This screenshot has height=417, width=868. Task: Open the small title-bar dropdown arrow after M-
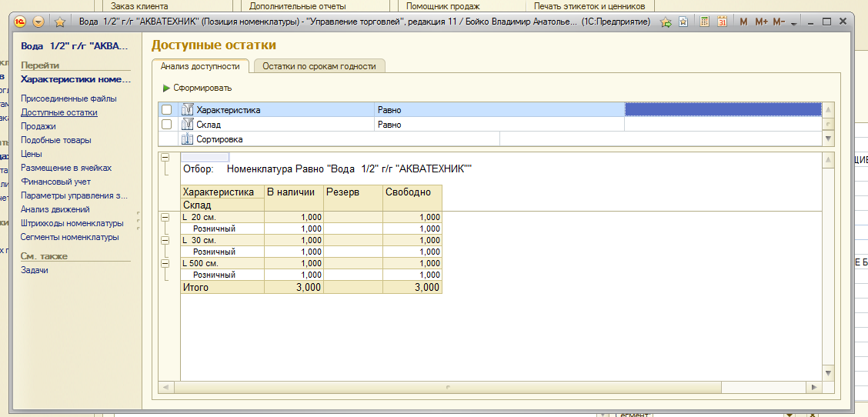pyautogui.click(x=793, y=24)
